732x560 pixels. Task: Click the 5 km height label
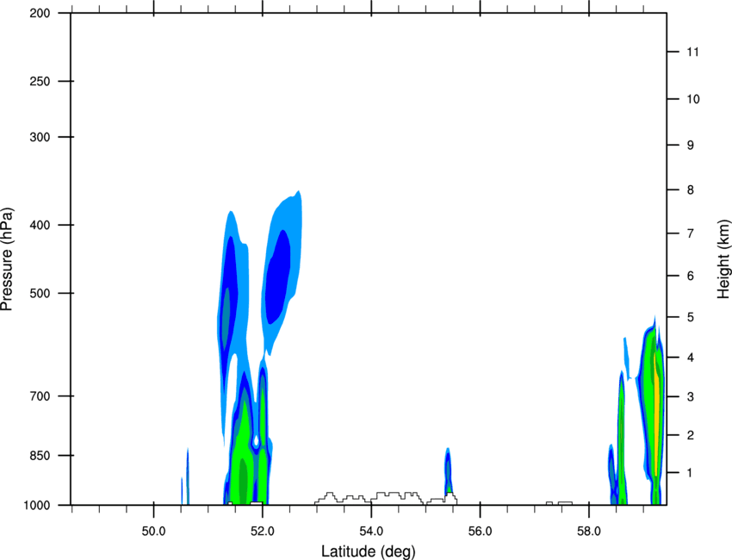pyautogui.click(x=690, y=317)
